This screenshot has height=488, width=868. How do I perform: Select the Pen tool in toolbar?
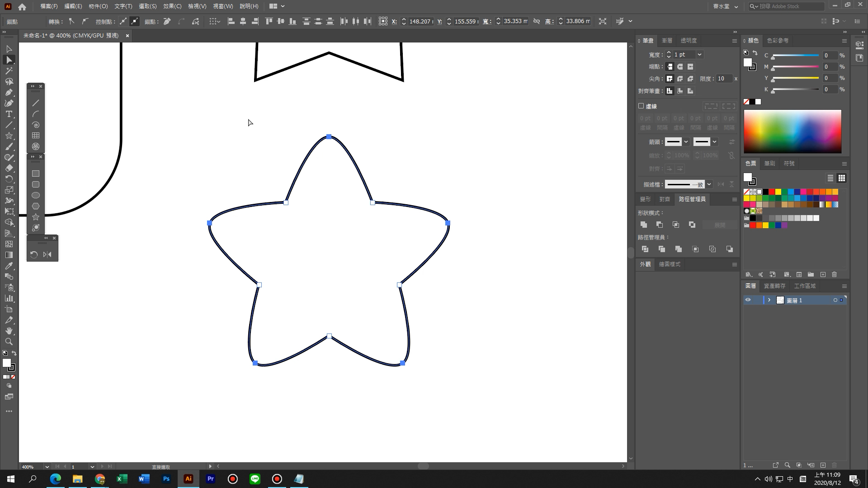click(9, 92)
